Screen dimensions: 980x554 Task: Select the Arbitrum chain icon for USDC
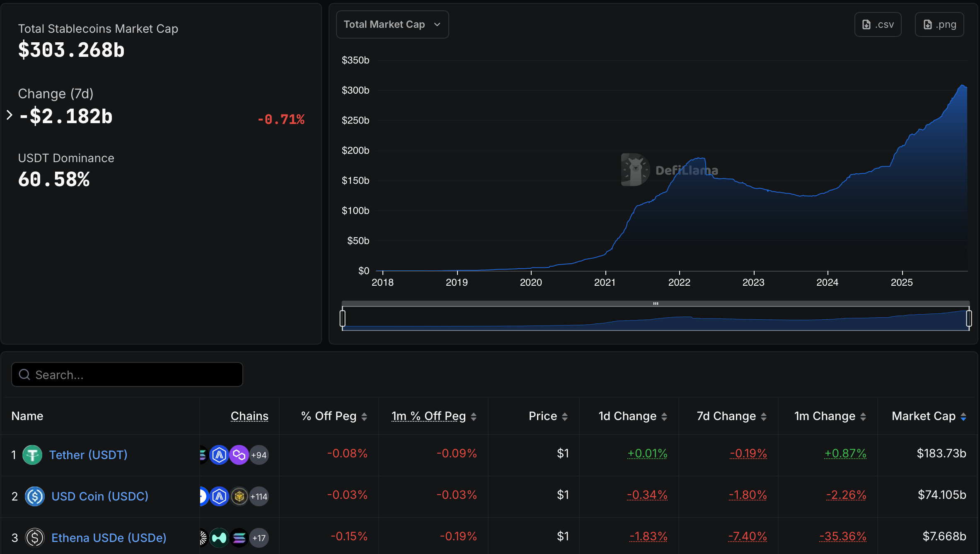(x=220, y=496)
